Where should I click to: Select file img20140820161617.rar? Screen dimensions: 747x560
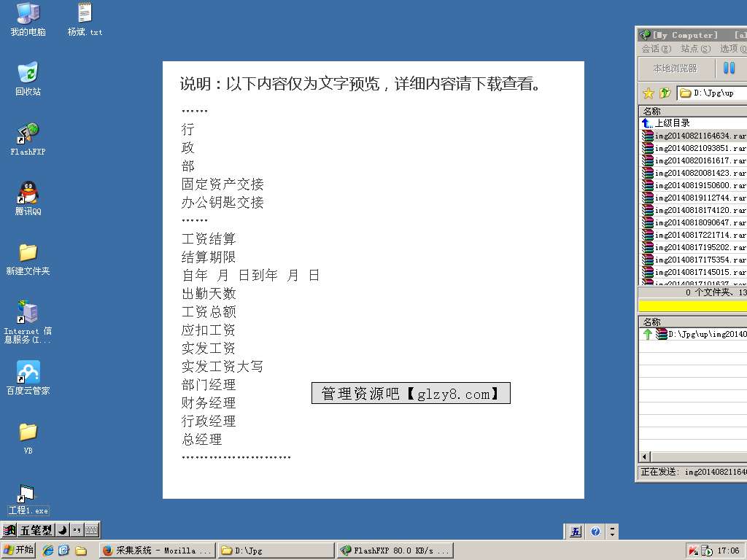693,160
